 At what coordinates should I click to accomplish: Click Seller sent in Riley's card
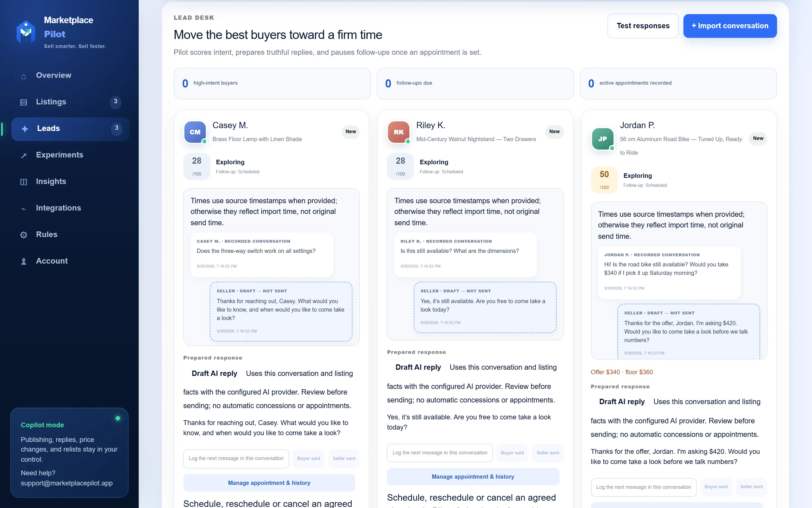click(x=548, y=453)
